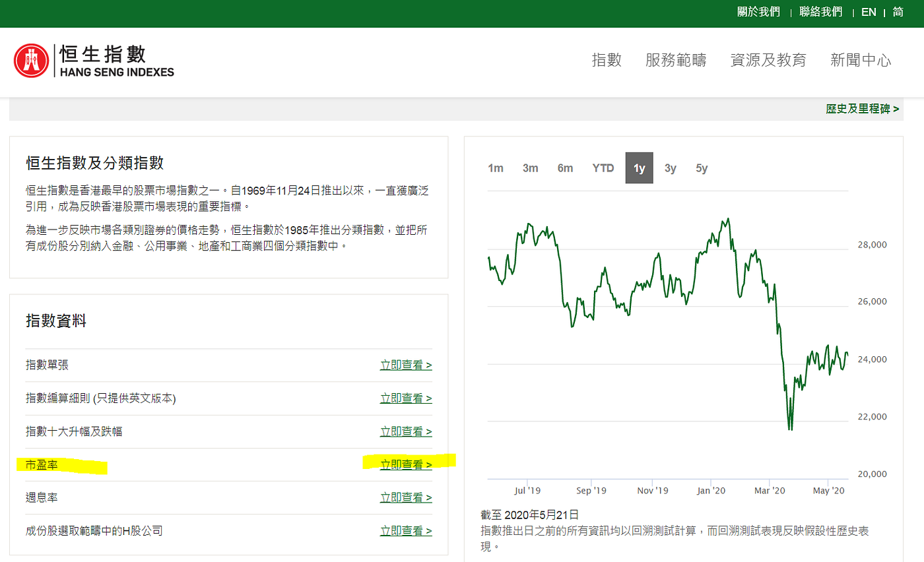Select the YTD chart range
This screenshot has height=562, width=924.
[603, 168]
